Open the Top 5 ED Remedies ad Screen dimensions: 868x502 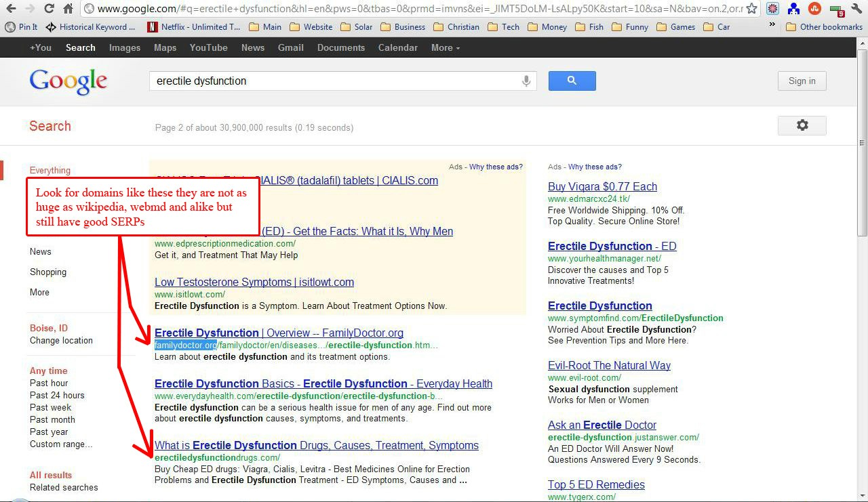[x=596, y=484]
